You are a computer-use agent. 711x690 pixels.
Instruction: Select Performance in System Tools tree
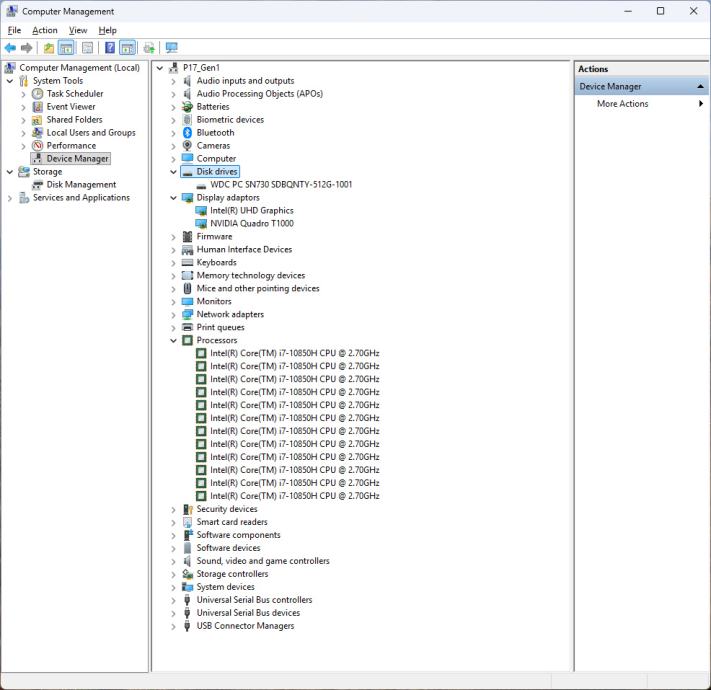(x=71, y=146)
